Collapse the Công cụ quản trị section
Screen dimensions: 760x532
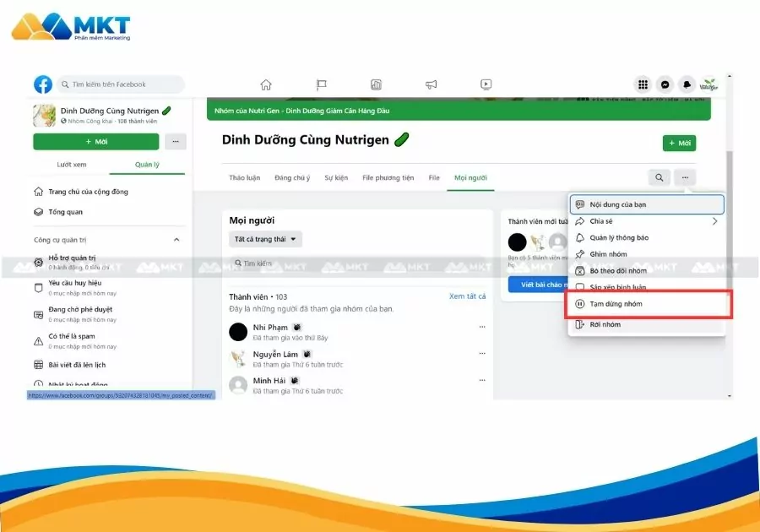[176, 239]
